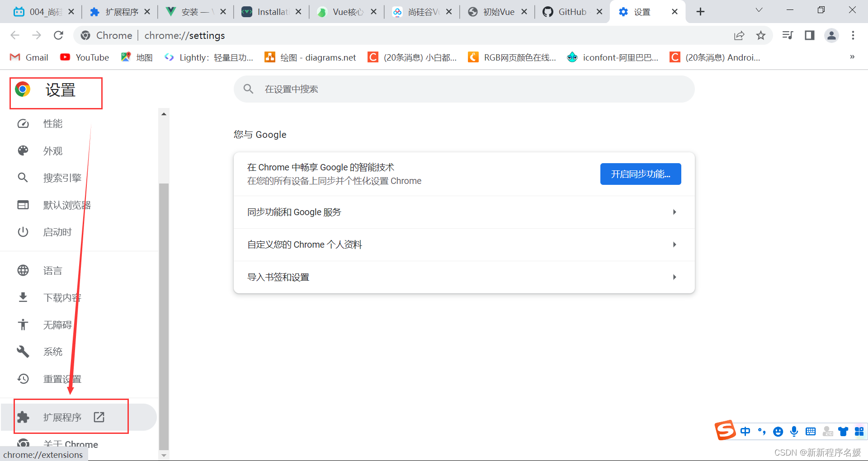Open the profile avatar menu
Screen dimensions: 868x461
831,35
